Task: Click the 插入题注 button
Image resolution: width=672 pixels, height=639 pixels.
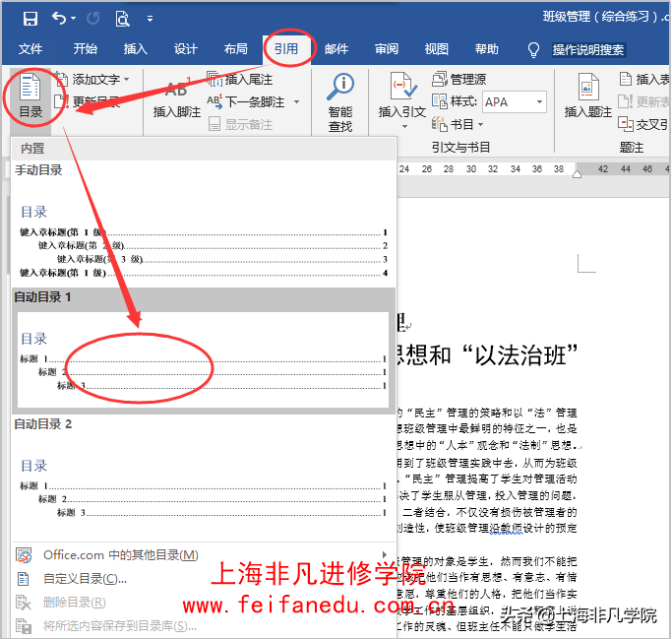Action: click(588, 96)
